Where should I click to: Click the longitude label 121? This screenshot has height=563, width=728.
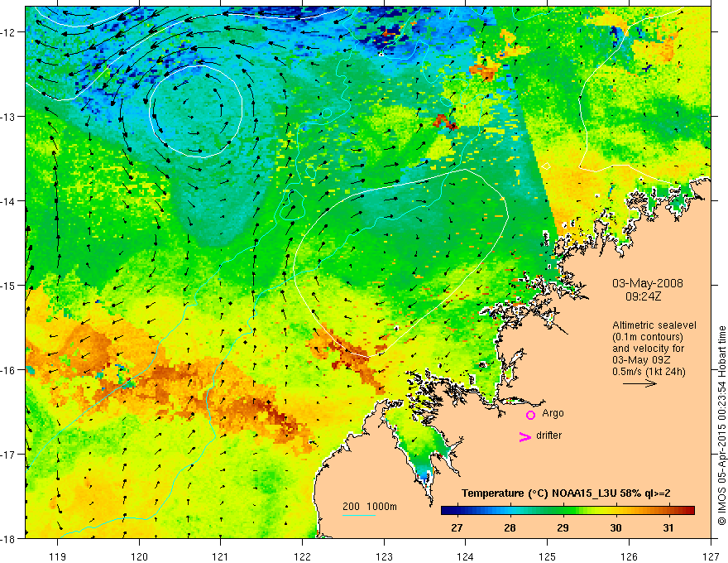221,556
